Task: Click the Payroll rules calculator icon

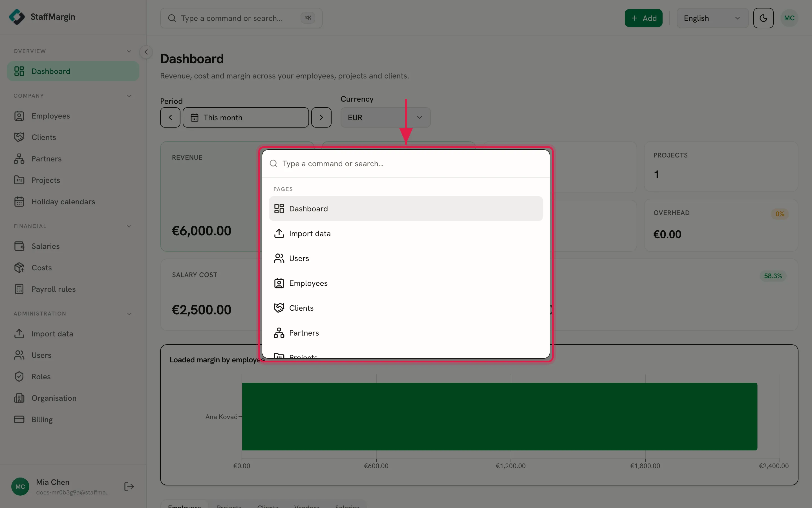Action: 19,289
